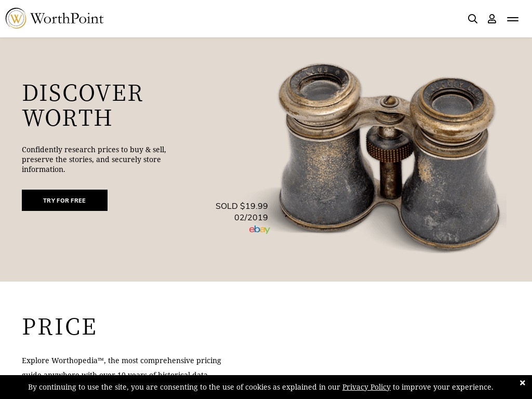532x399 pixels.
Task: Click the WorthPoint W monogram logo
Action: tap(16, 18)
